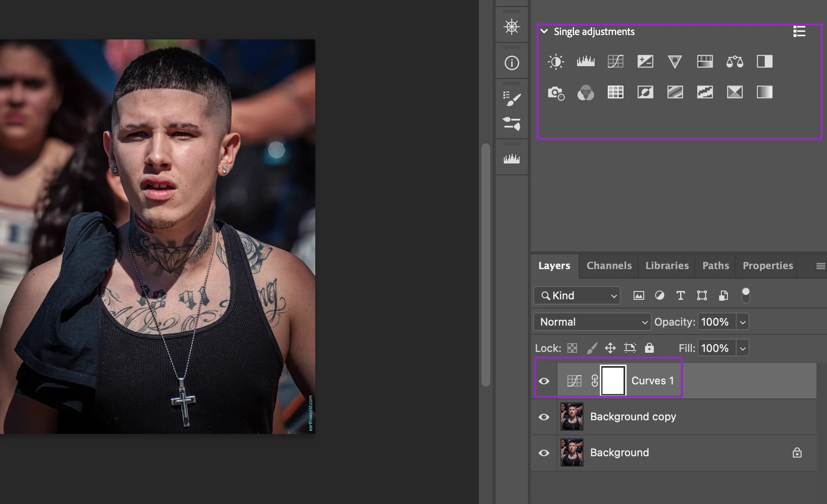The width and height of the screenshot is (827, 504).
Task: Add a Color Lookup adjustment
Action: 615,92
